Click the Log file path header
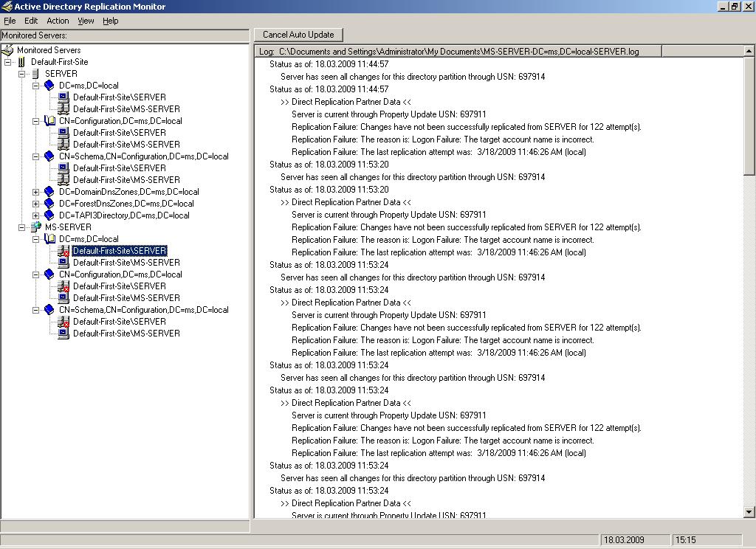 pos(458,51)
